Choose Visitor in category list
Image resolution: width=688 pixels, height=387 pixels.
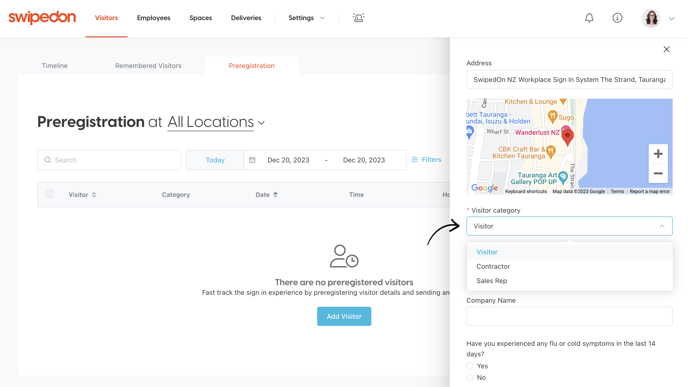tap(570, 252)
